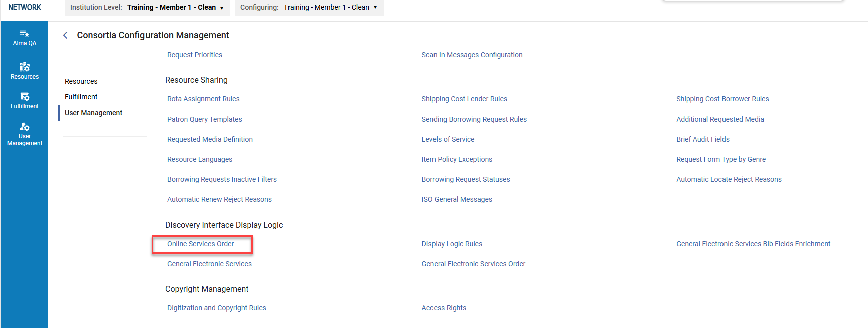Open Display Logic Rules

452,244
